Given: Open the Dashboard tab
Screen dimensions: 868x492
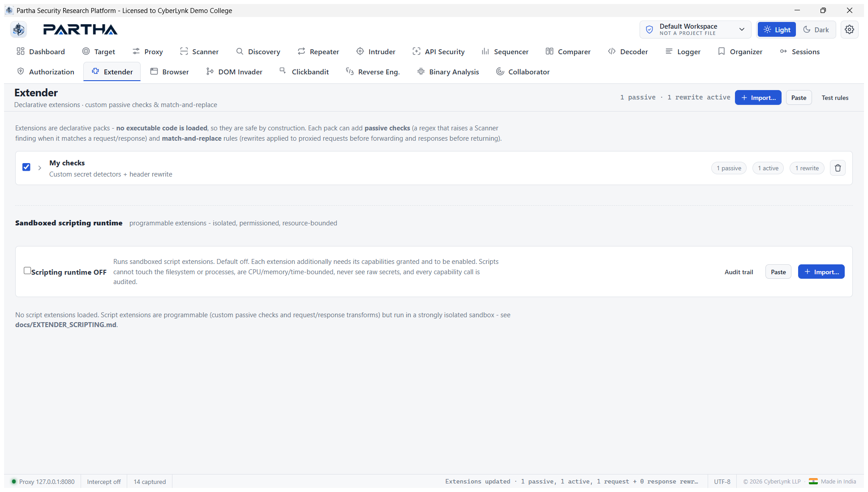Looking at the screenshot, I should pos(41,52).
